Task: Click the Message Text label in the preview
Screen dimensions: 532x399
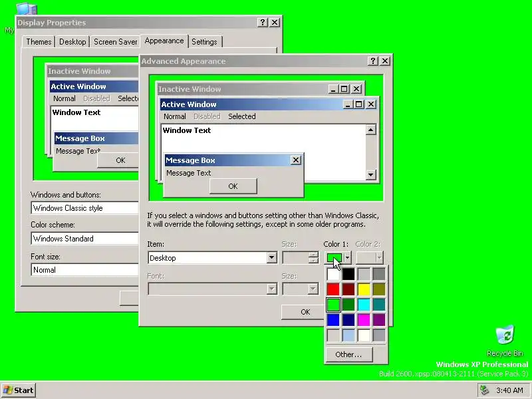Action: coord(189,173)
